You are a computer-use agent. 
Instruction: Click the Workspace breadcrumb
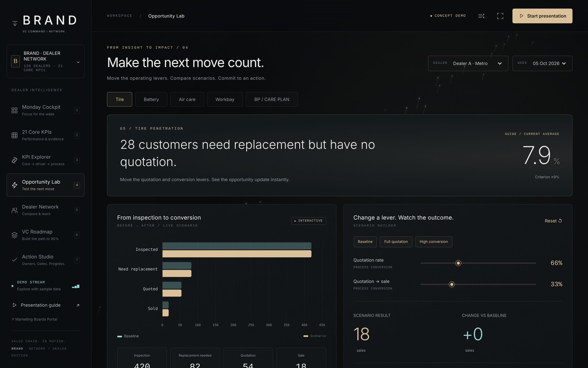pyautogui.click(x=119, y=16)
